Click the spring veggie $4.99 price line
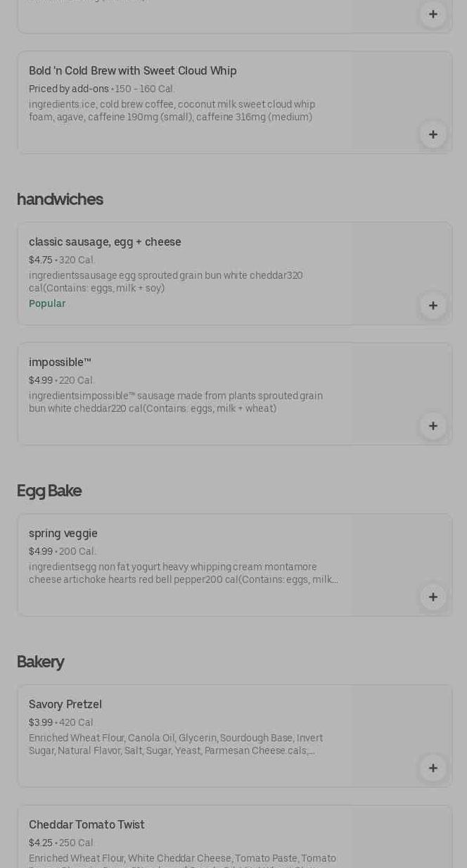Screen dimensions: 467x868 click(x=62, y=551)
